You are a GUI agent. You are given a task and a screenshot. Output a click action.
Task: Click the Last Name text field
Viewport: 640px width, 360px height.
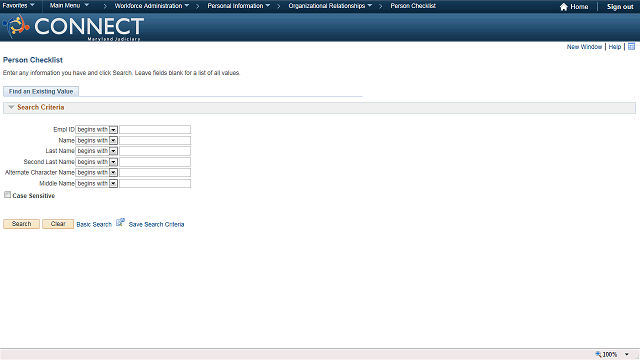[155, 151]
